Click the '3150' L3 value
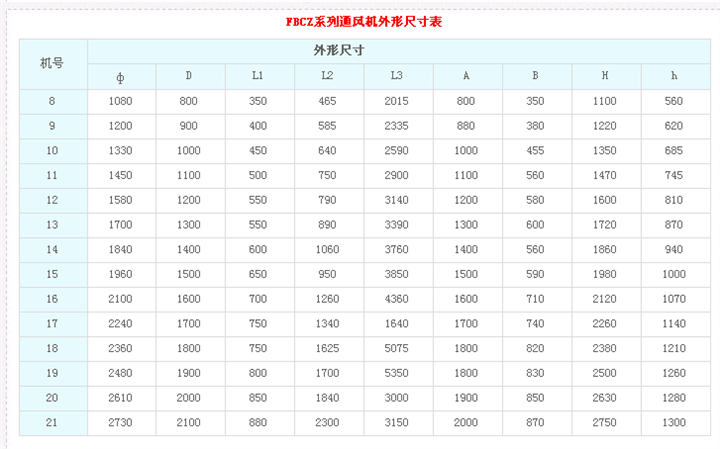 pyautogui.click(x=396, y=423)
